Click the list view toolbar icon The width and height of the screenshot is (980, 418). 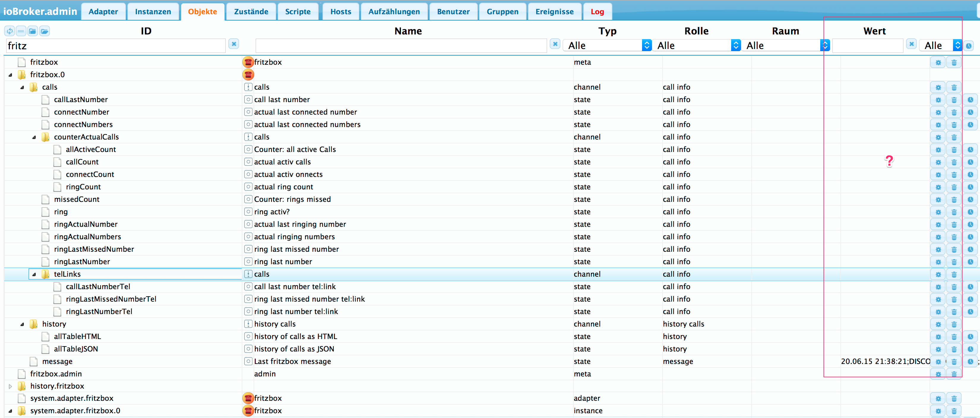(21, 31)
